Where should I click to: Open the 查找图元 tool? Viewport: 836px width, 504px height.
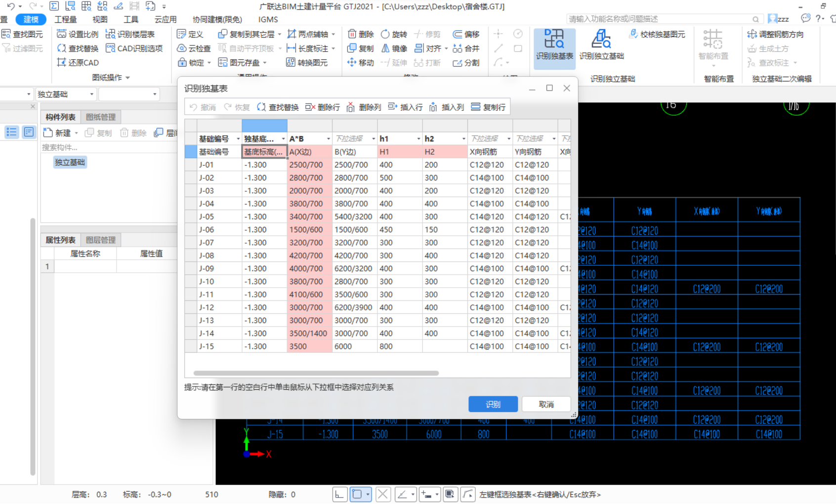[x=22, y=34]
